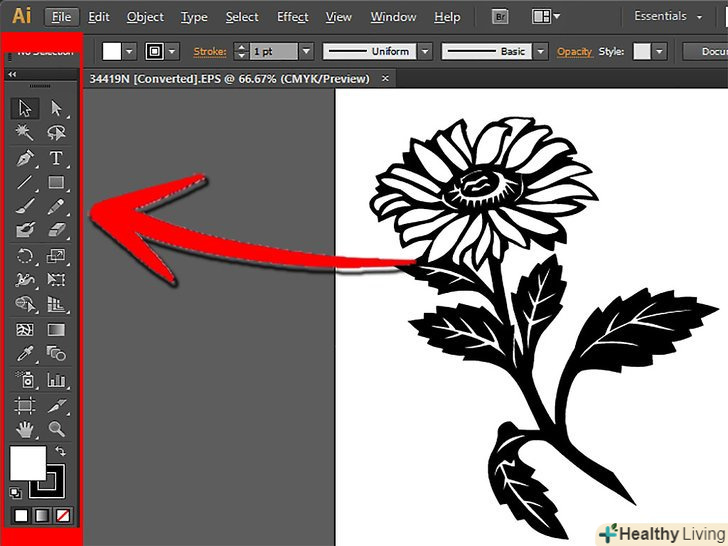Open the Basic brush definition dropdown
This screenshot has height=546, width=728.
540,51
